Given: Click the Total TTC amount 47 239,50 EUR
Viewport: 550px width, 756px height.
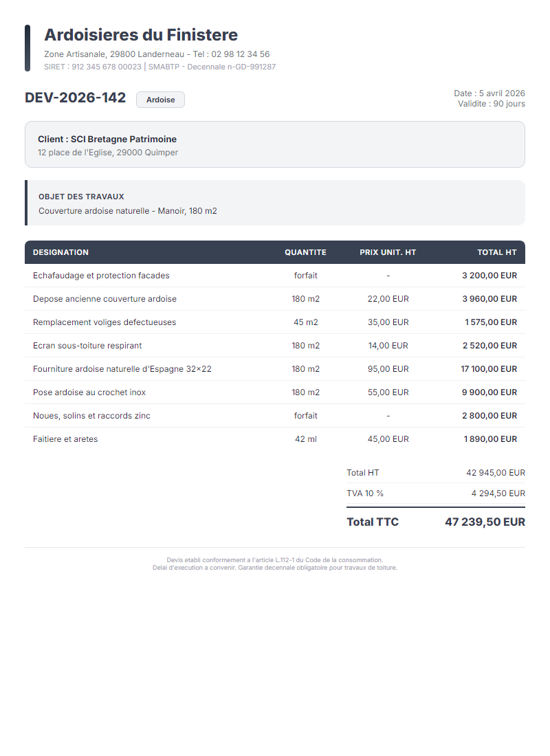Looking at the screenshot, I should [485, 522].
